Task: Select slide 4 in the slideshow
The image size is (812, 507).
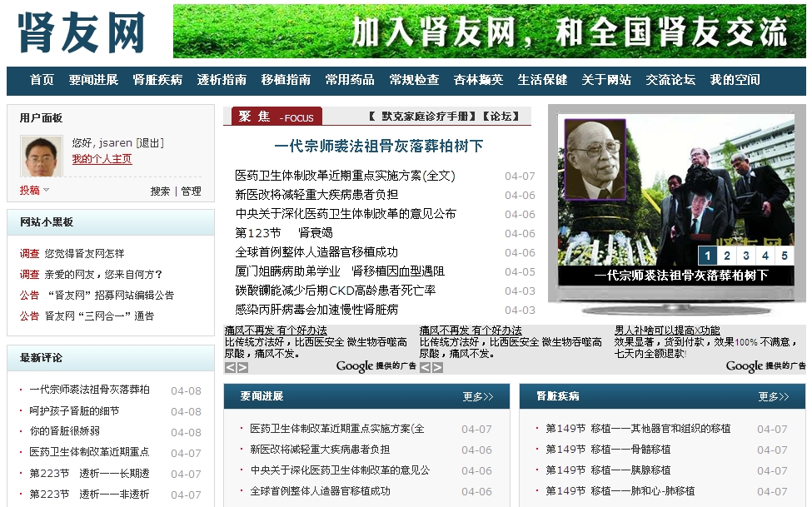Action: 765,256
